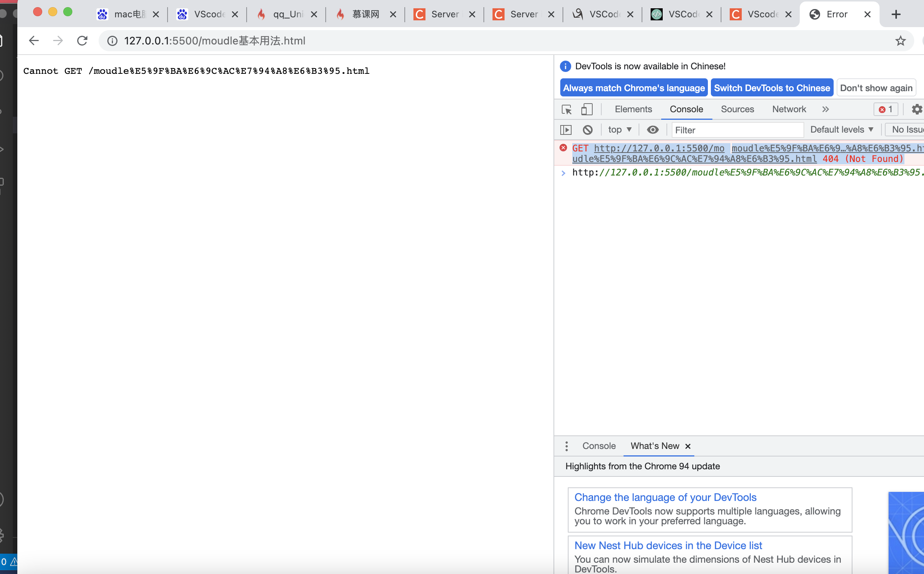
Task: Go back to previous page
Action: pos(34,41)
